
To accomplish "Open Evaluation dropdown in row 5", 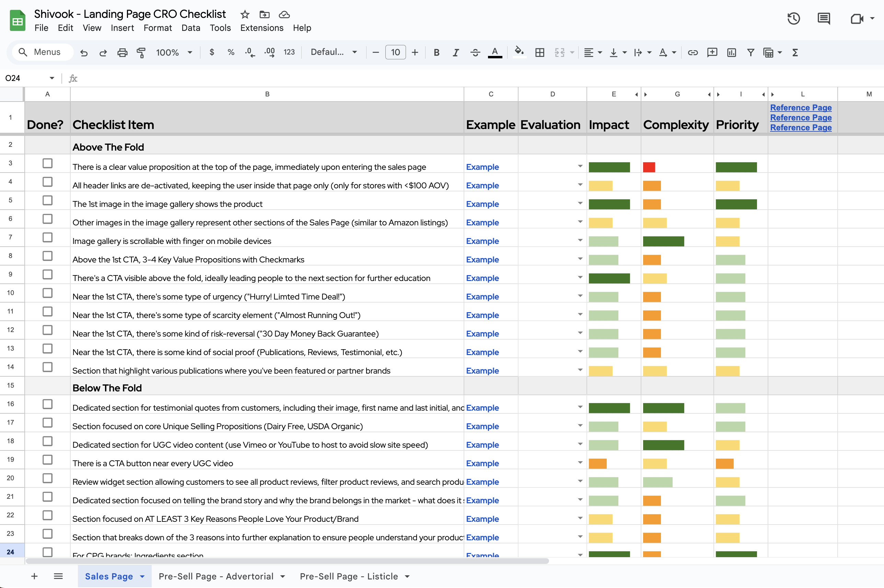I will click(x=580, y=203).
